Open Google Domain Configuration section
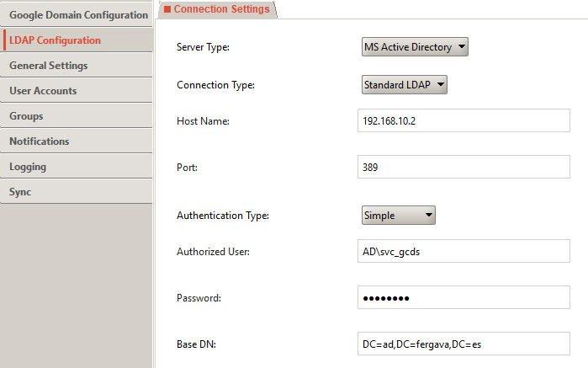Screen dimensions: 588x368 (77, 15)
